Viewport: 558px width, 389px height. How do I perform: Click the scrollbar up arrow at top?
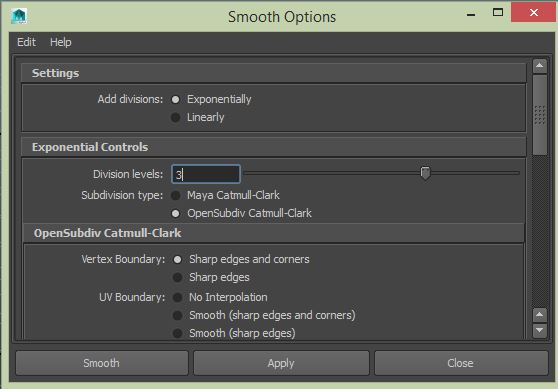click(539, 66)
